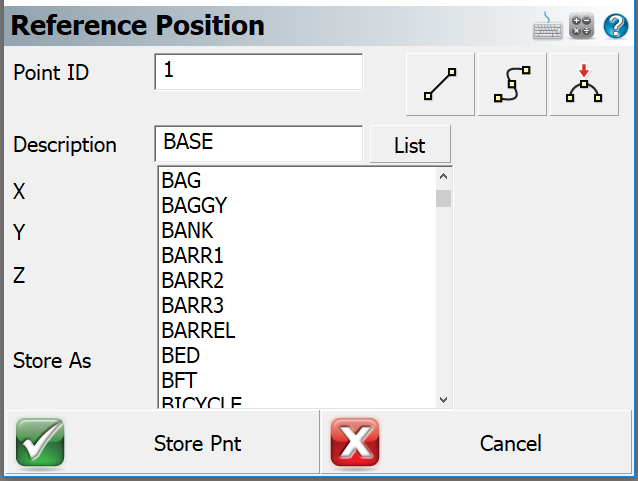Image resolution: width=638 pixels, height=481 pixels.
Task: Click the red X cancel icon
Action: click(355, 443)
